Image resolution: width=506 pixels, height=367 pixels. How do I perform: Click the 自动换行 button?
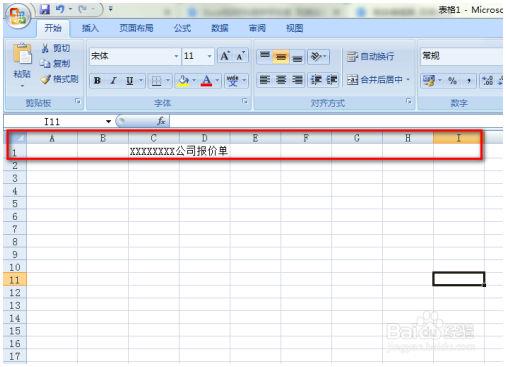[370, 56]
